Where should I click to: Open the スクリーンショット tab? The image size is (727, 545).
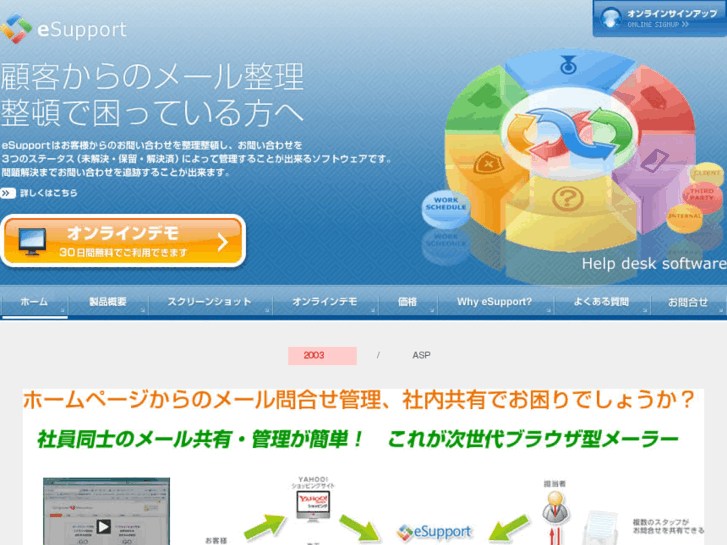tap(210, 302)
